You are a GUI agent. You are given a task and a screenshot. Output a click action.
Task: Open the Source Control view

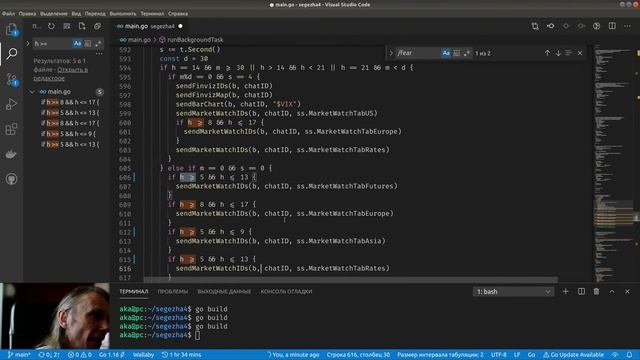[11, 79]
